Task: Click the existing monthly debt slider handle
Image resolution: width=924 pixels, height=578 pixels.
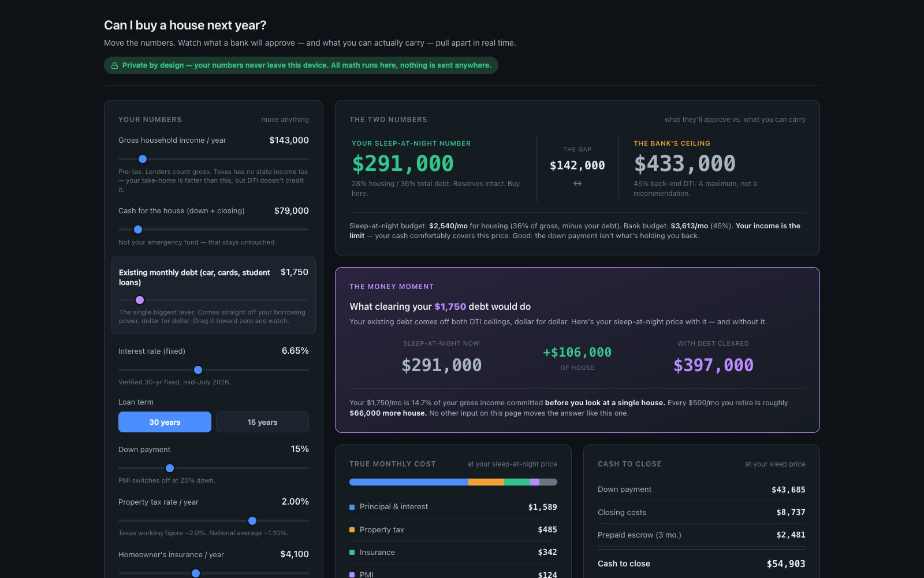Action: tap(140, 300)
